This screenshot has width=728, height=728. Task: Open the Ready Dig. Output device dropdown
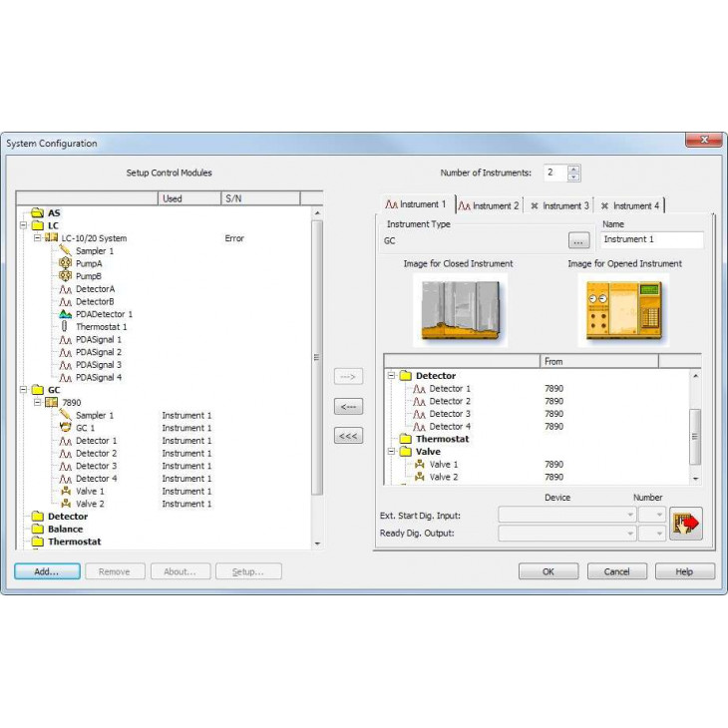630,534
